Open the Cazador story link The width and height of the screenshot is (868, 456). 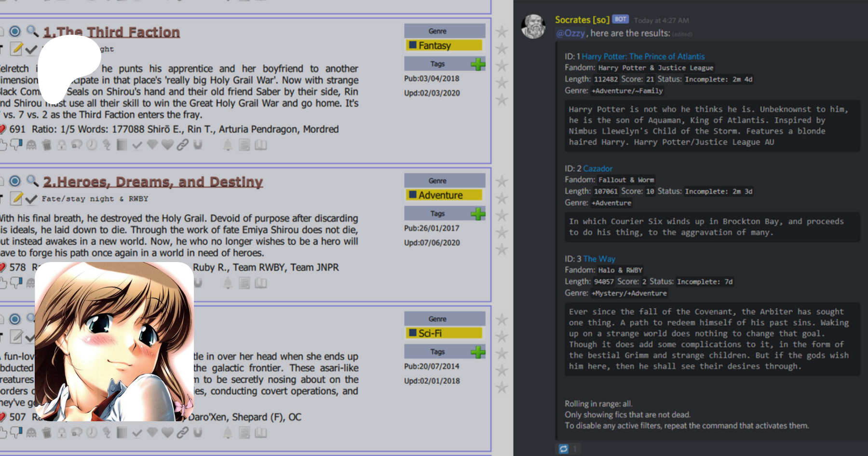597,168
